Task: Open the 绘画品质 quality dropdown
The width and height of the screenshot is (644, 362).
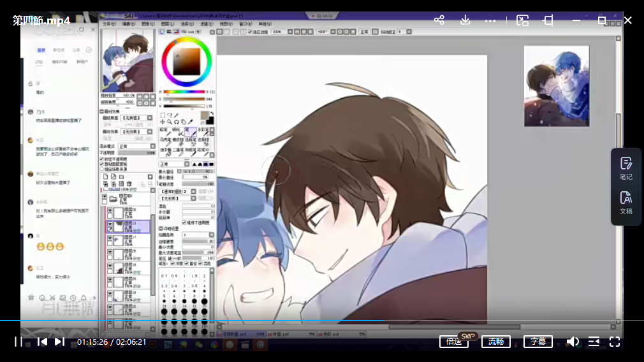Action: [x=198, y=235]
